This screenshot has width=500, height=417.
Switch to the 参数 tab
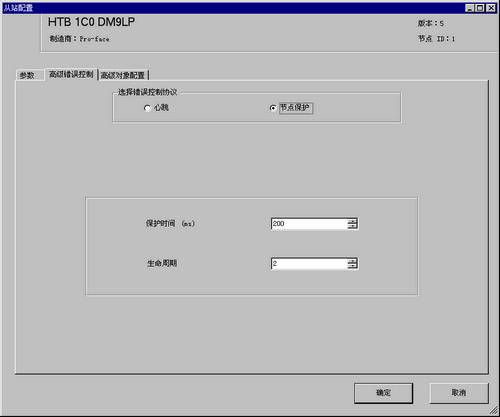[27, 75]
